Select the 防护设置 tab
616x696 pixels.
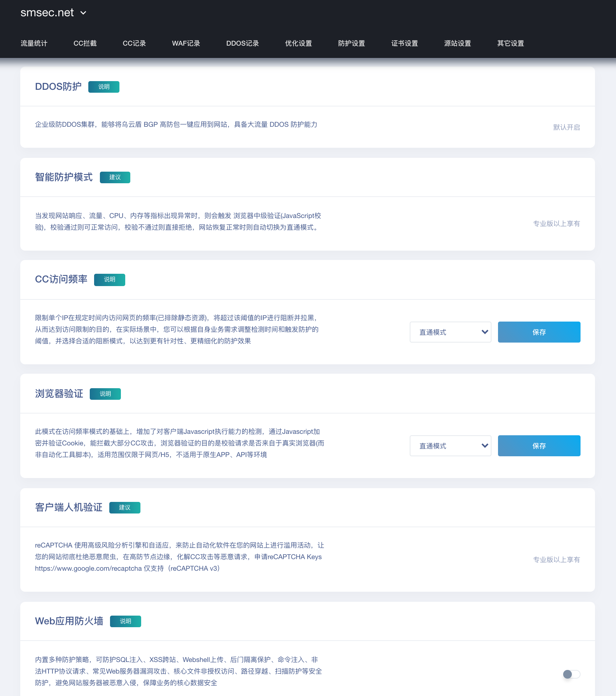(x=351, y=43)
